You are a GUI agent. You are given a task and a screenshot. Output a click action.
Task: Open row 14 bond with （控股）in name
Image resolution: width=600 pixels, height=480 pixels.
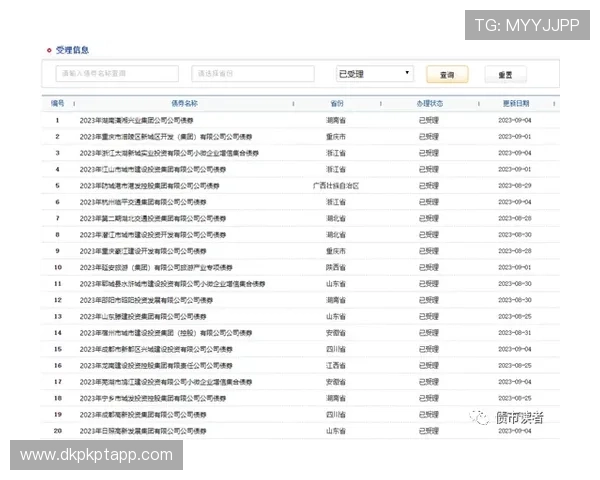click(166, 333)
